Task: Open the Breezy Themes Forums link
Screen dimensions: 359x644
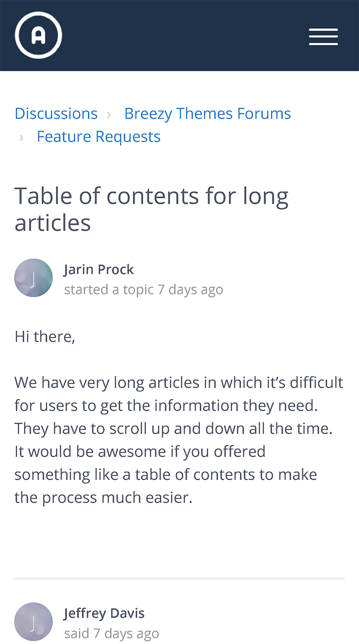Action: pyautogui.click(x=208, y=114)
